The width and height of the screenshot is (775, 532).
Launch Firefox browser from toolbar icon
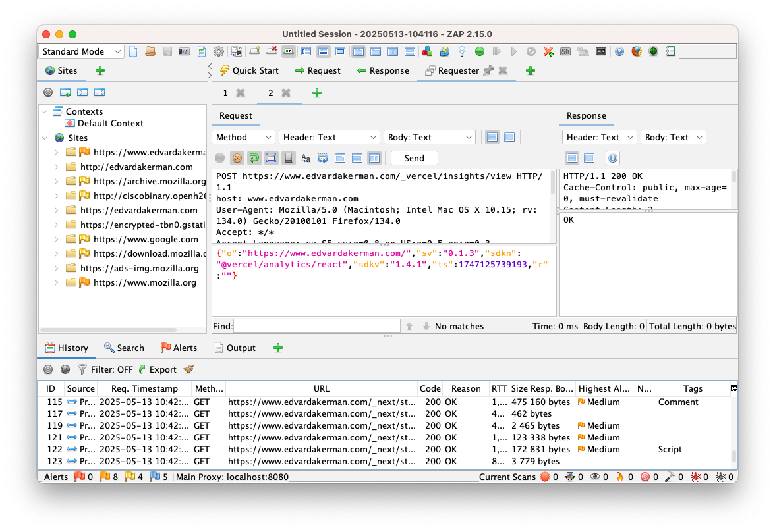tap(637, 51)
